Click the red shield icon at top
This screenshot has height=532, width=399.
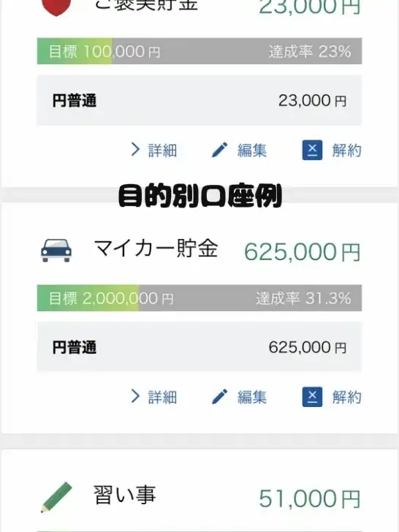[x=56, y=7]
